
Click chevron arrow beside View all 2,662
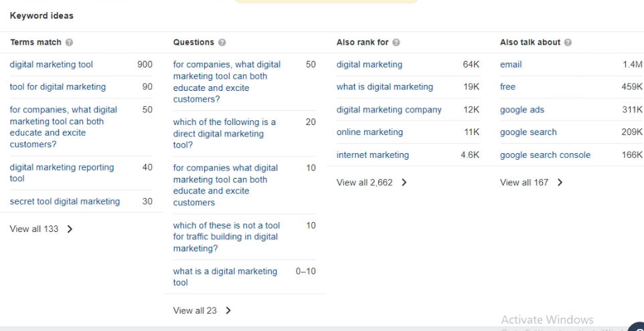(x=404, y=183)
